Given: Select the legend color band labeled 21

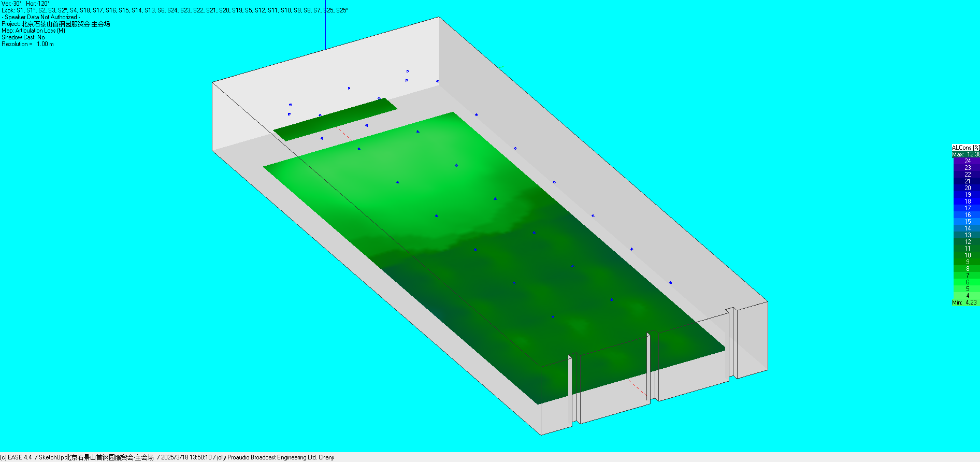Looking at the screenshot, I should point(967,181).
